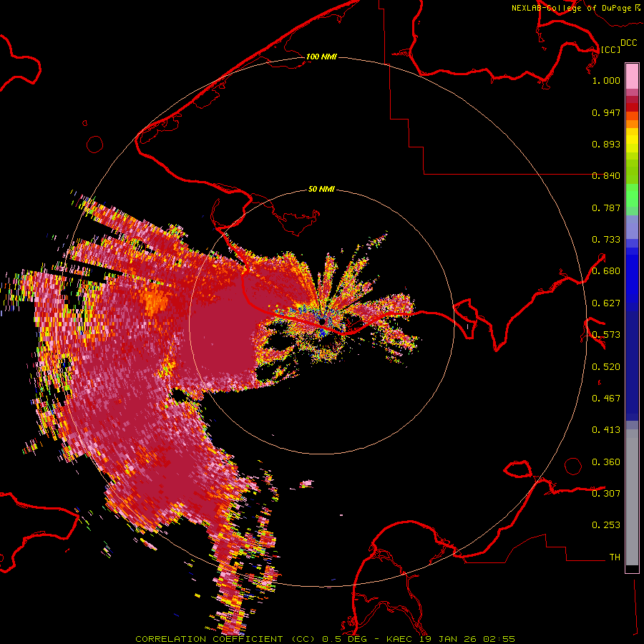Click the 0.253 color scale label
Image resolution: width=644 pixels, height=644 pixels.
tap(606, 525)
